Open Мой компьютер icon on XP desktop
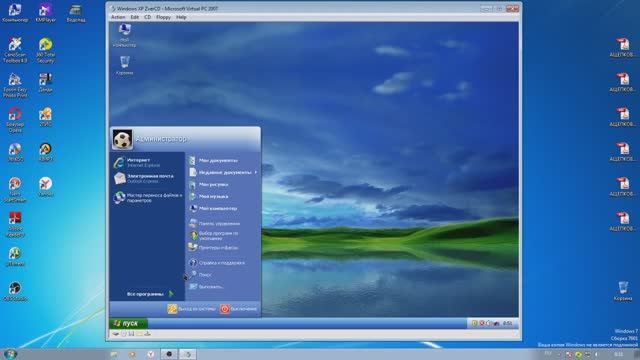Image resolution: width=640 pixels, height=360 pixels. pyautogui.click(x=124, y=36)
